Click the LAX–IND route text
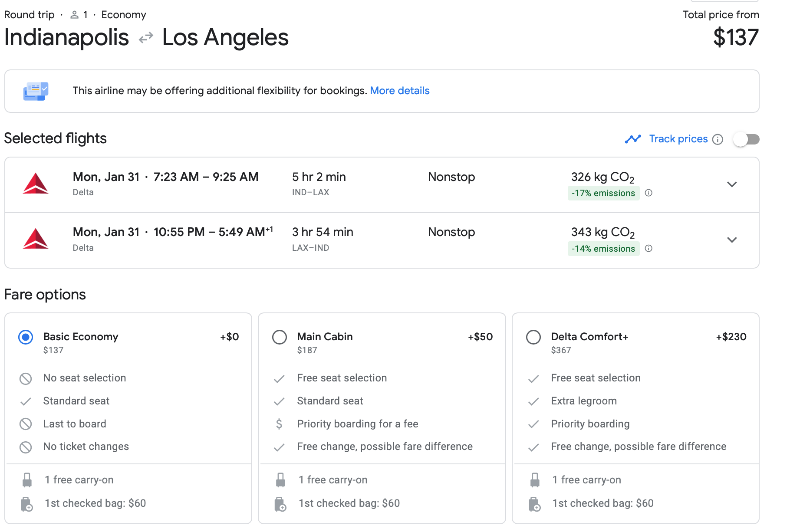 (x=310, y=248)
